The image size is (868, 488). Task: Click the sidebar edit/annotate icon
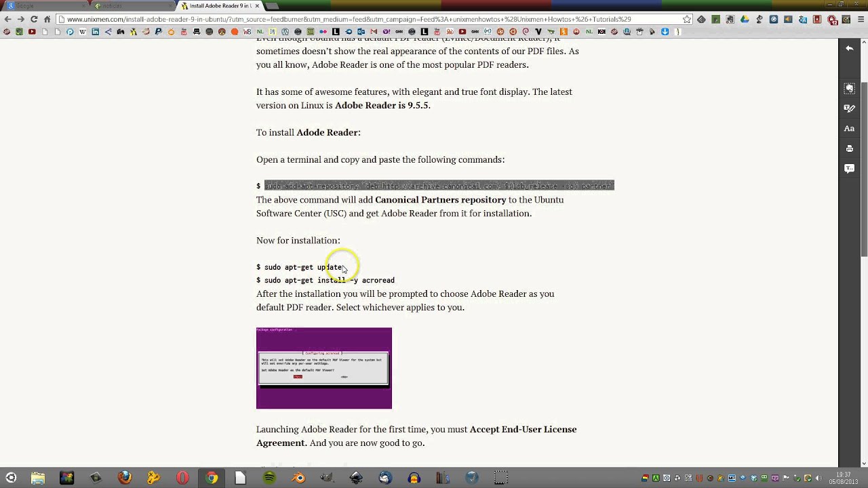click(849, 108)
